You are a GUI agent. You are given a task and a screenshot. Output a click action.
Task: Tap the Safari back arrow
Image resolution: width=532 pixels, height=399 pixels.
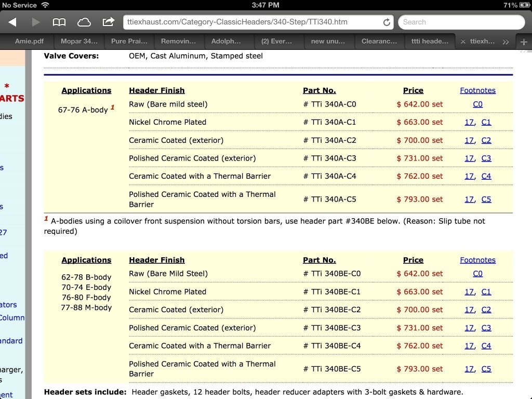tap(12, 22)
